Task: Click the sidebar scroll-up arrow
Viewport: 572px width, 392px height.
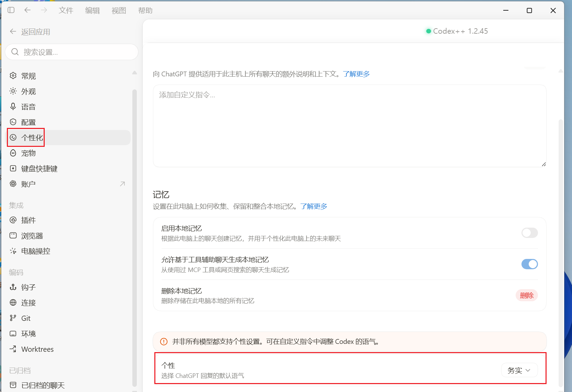Action: [134, 73]
